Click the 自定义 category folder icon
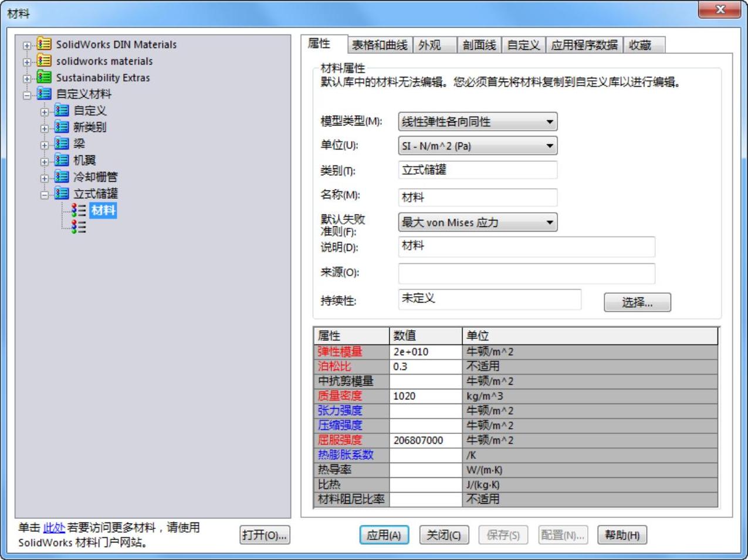The width and height of the screenshot is (748, 560). 62,110
